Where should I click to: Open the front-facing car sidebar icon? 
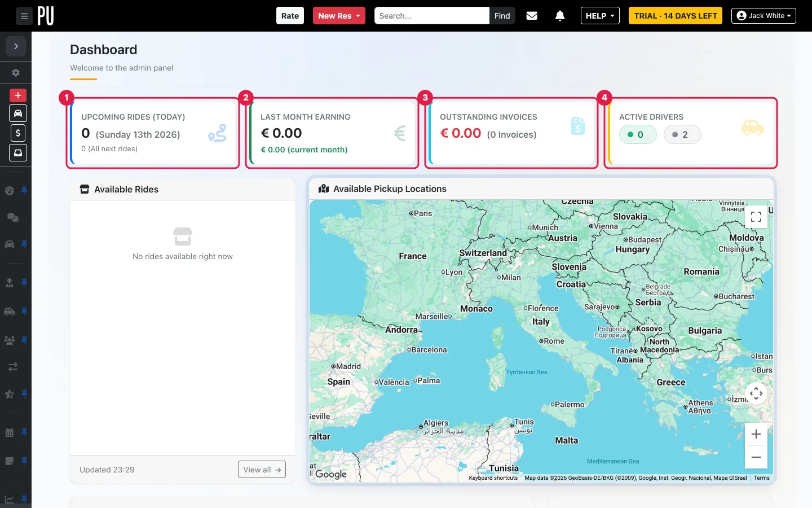10,244
